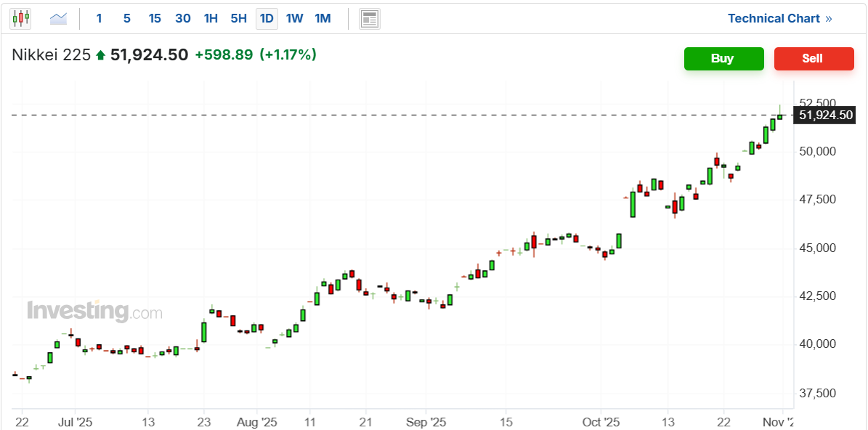Set chart interval to 5H

click(x=238, y=19)
